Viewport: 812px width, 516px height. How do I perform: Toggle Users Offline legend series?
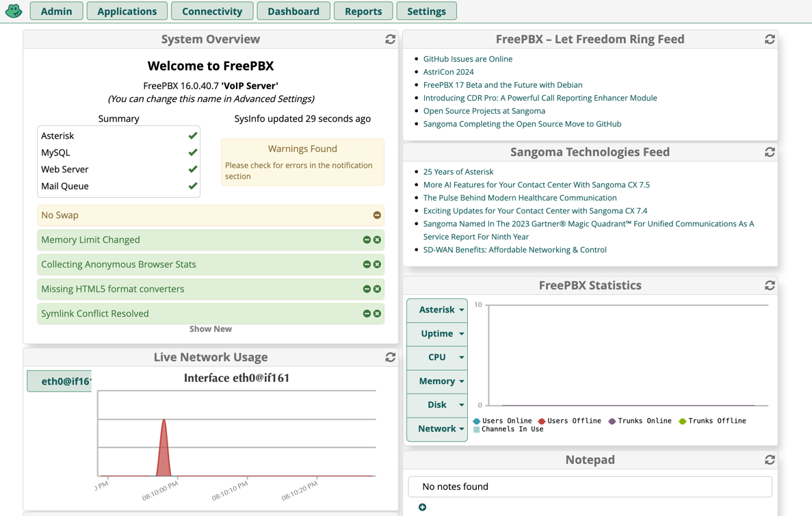coord(570,421)
